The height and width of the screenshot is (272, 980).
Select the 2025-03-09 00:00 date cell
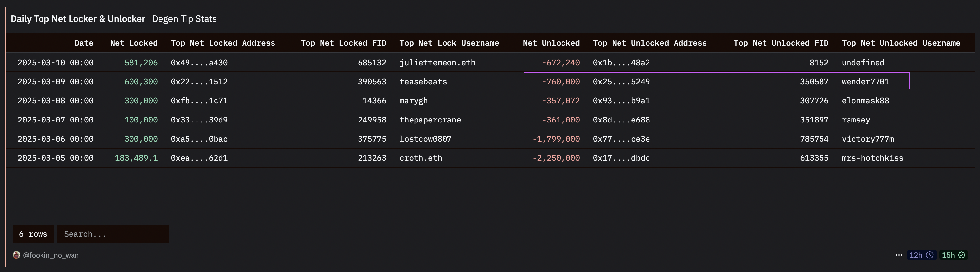point(56,81)
